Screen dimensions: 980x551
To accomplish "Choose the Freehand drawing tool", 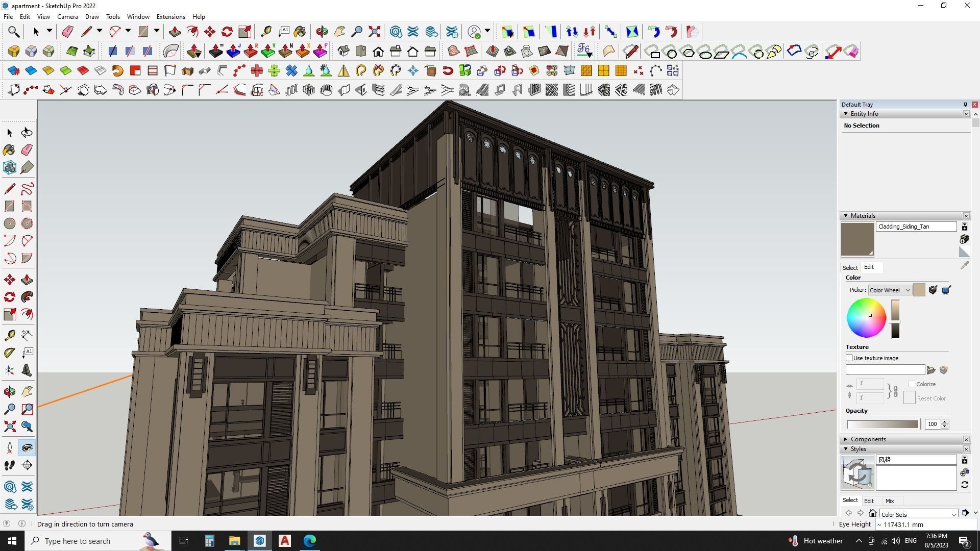I will [27, 189].
